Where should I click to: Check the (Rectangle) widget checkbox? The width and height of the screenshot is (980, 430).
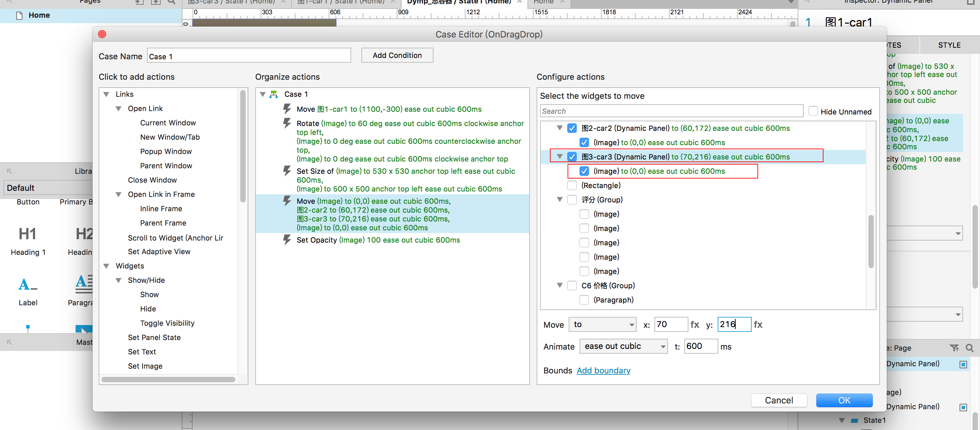[572, 185]
